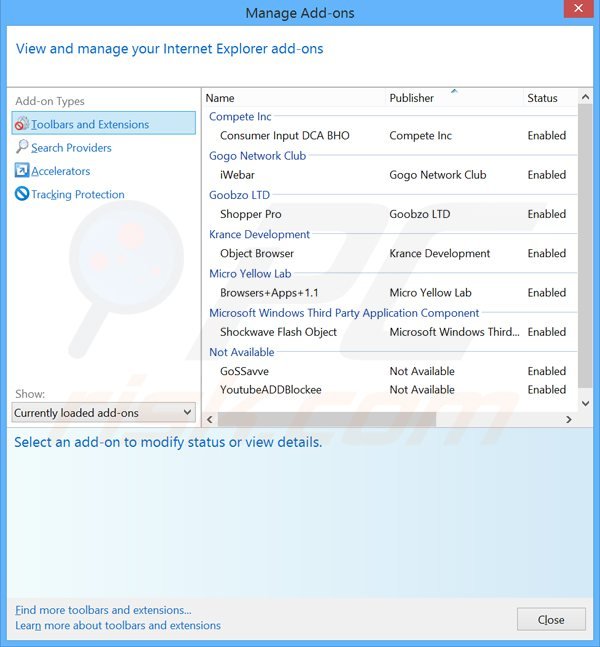Select the GoSSavve add-on

(x=244, y=371)
